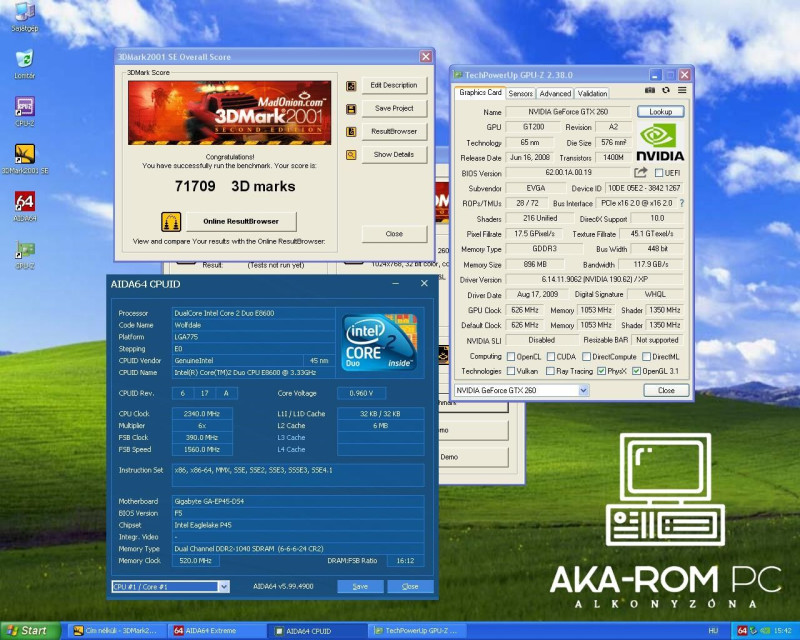
Task: Click Close in the 3DMark score dialog
Action: click(x=394, y=234)
